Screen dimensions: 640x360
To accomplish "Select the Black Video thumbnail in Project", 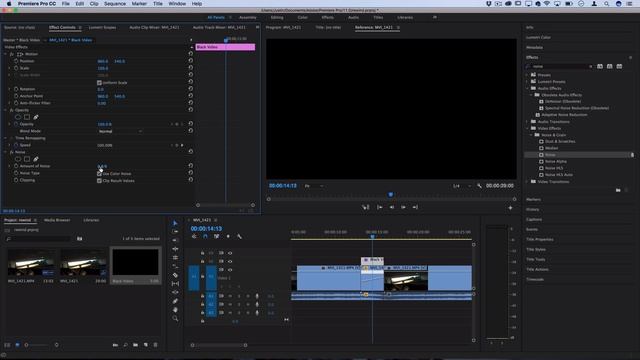I will click(x=135, y=262).
